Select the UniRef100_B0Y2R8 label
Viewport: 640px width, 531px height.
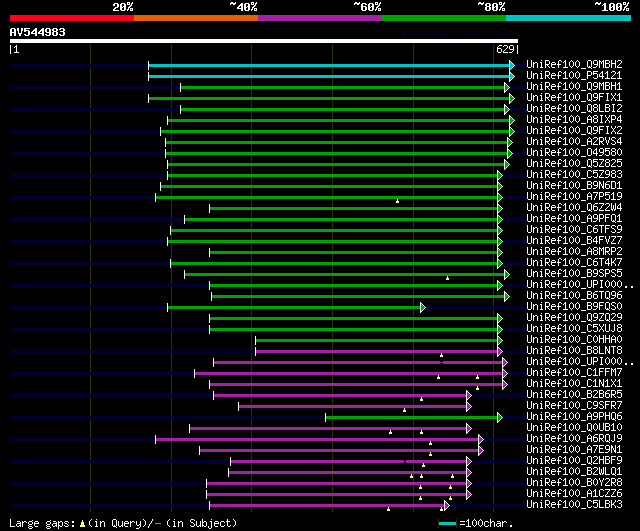coord(574,483)
